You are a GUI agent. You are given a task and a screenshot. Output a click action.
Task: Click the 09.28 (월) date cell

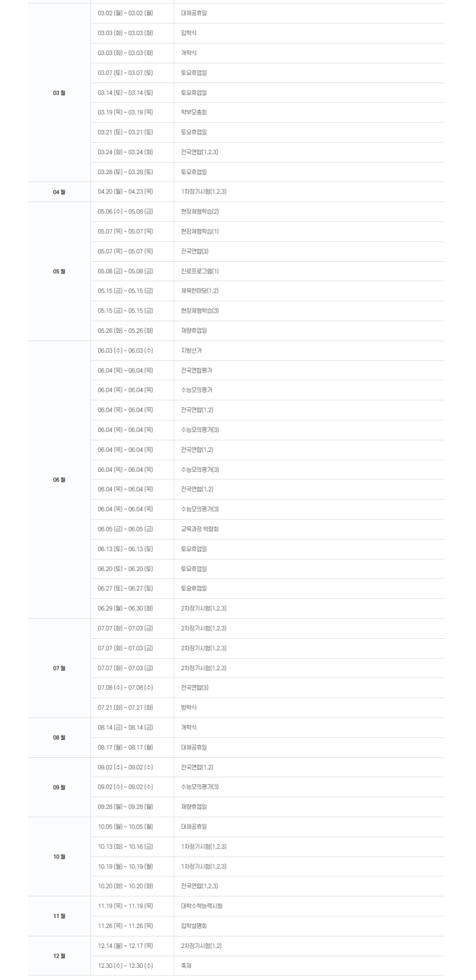(125, 807)
